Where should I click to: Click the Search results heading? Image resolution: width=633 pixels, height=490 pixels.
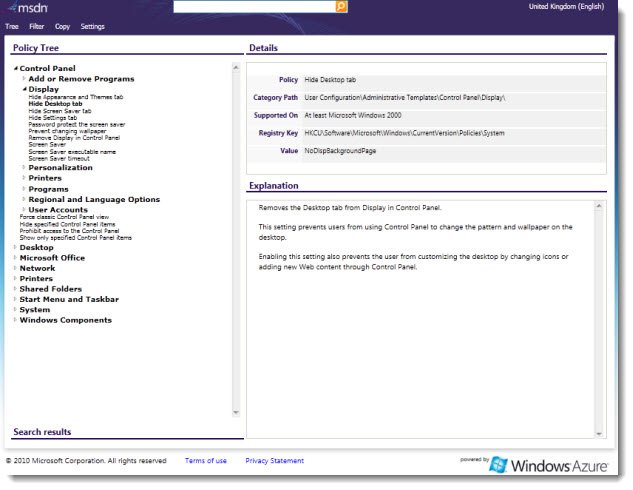coord(42,431)
